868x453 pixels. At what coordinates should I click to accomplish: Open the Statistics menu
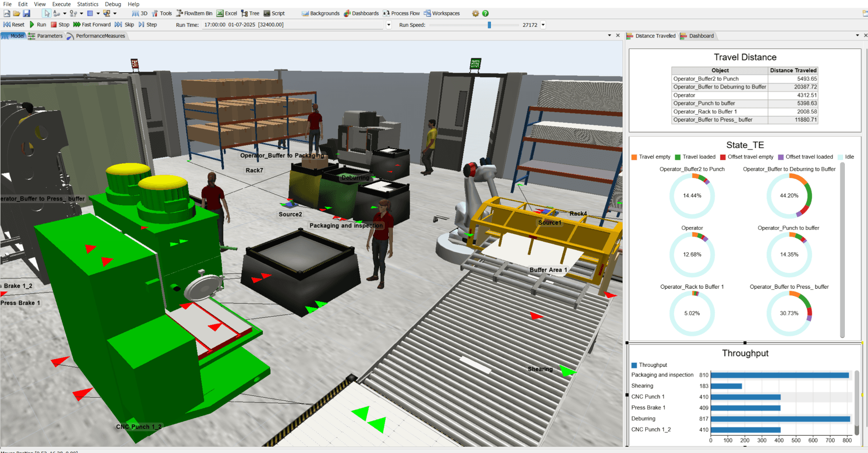(88, 4)
